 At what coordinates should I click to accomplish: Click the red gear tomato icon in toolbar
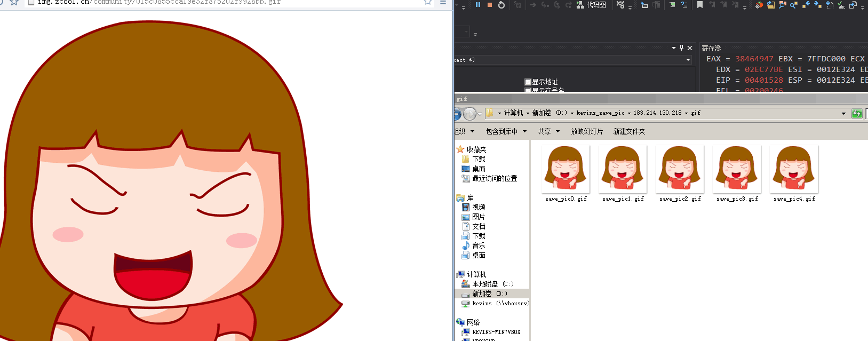click(758, 5)
